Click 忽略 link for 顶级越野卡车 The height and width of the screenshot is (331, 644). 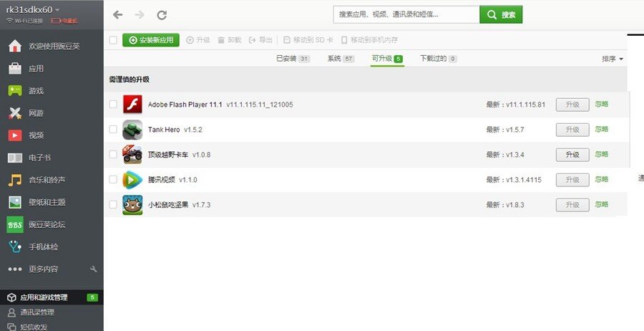tap(602, 154)
